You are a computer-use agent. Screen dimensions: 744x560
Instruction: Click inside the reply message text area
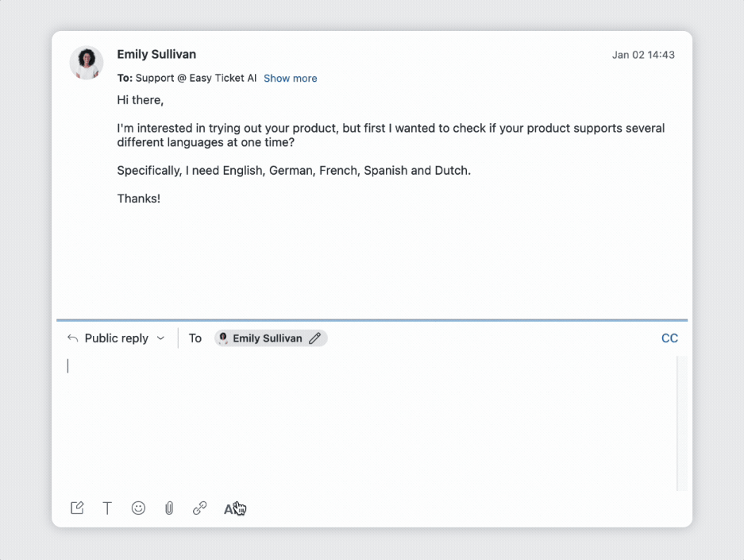click(x=365, y=421)
